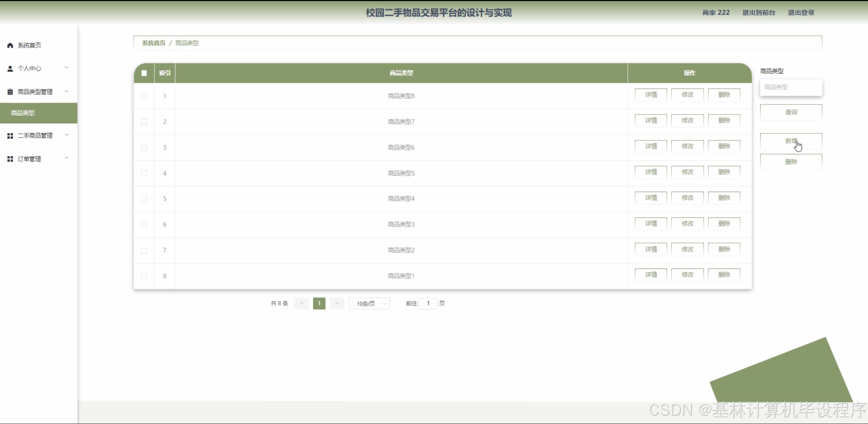The height and width of the screenshot is (424, 868).
Task: Click the grid icon beside 订单管理
Action: tap(10, 159)
